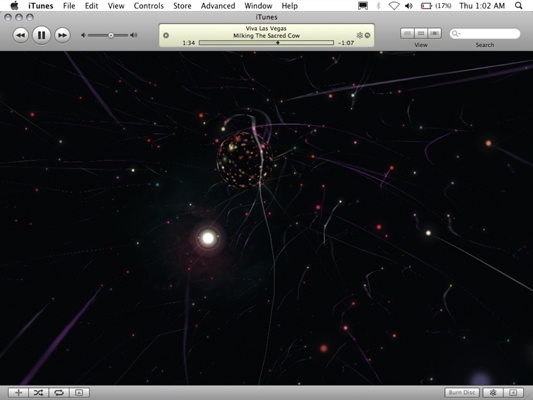Open the Advanced menu
Screen dimensions: 533x400
(218, 6)
